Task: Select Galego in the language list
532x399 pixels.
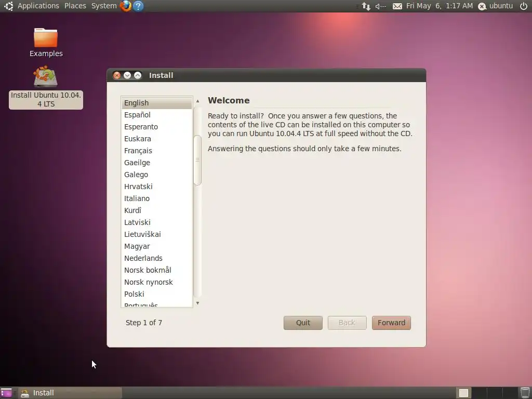Action: point(157,175)
